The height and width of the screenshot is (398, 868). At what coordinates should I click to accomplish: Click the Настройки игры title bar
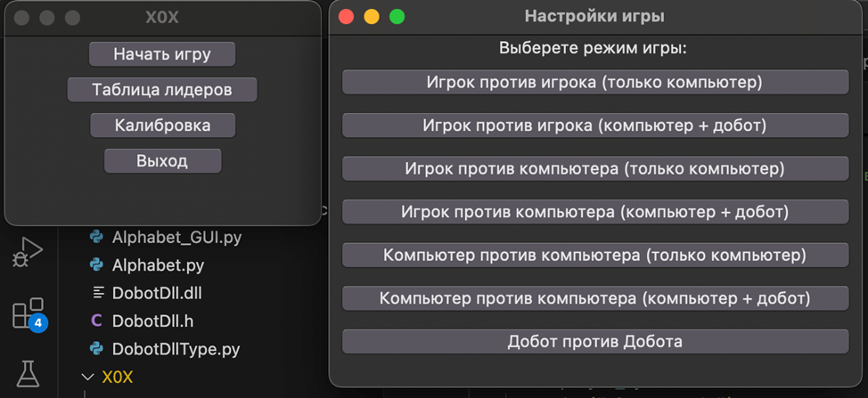(594, 17)
